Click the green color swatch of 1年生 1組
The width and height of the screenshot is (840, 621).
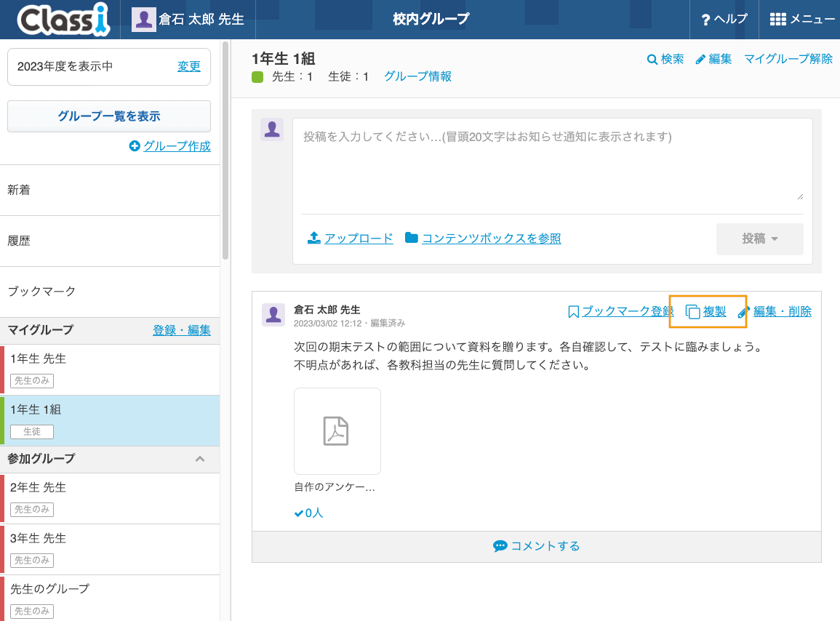(x=257, y=77)
